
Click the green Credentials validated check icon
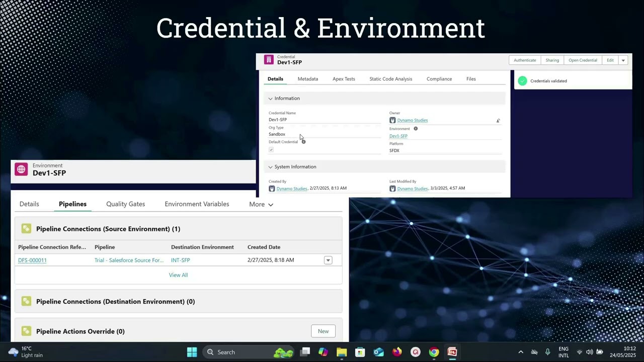522,81
